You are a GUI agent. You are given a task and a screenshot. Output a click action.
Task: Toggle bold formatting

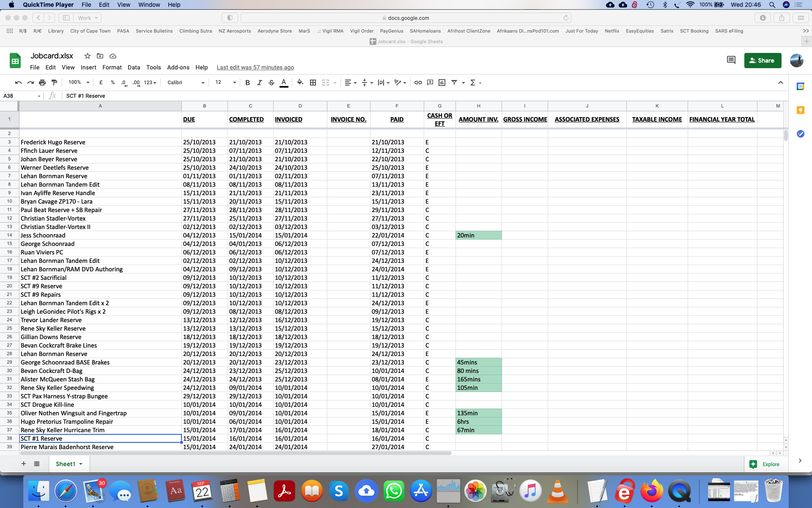click(x=247, y=83)
